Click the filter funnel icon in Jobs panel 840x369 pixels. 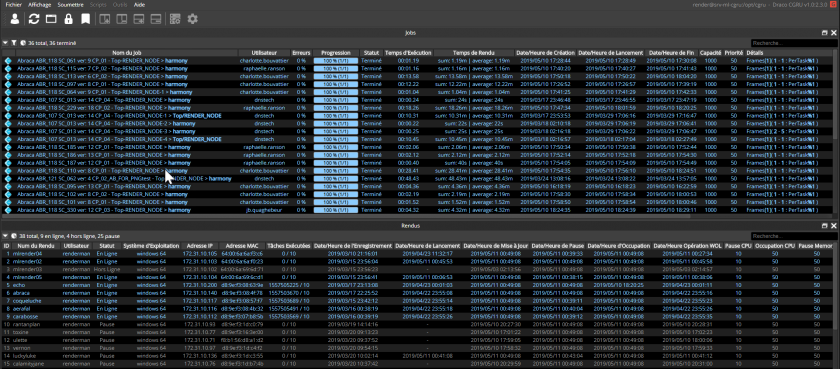pyautogui.click(x=14, y=42)
